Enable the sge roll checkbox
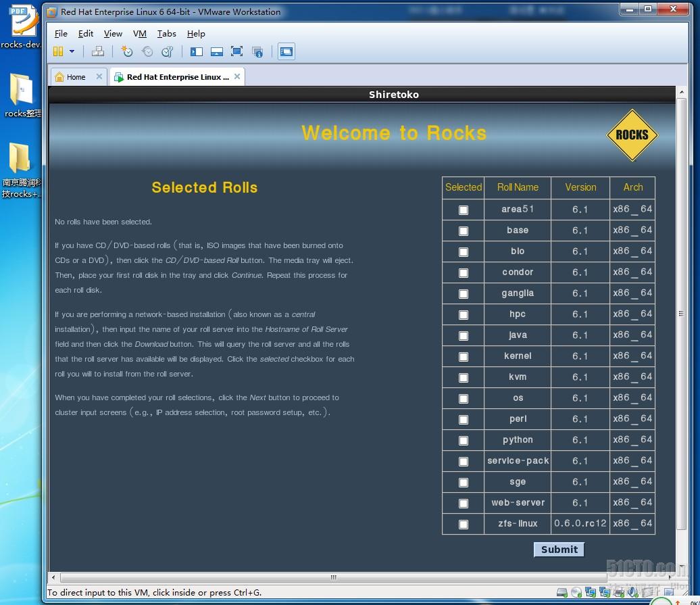 tap(464, 483)
